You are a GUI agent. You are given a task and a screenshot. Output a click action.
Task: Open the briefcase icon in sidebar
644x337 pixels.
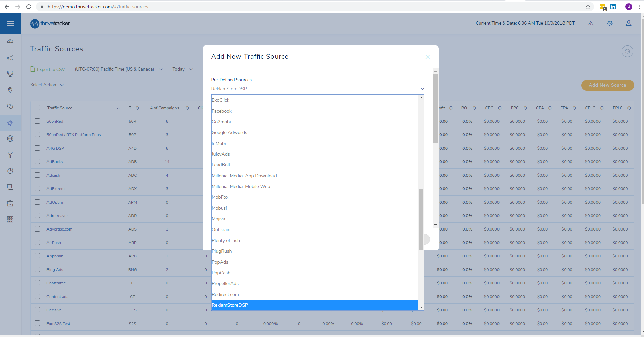(10, 203)
